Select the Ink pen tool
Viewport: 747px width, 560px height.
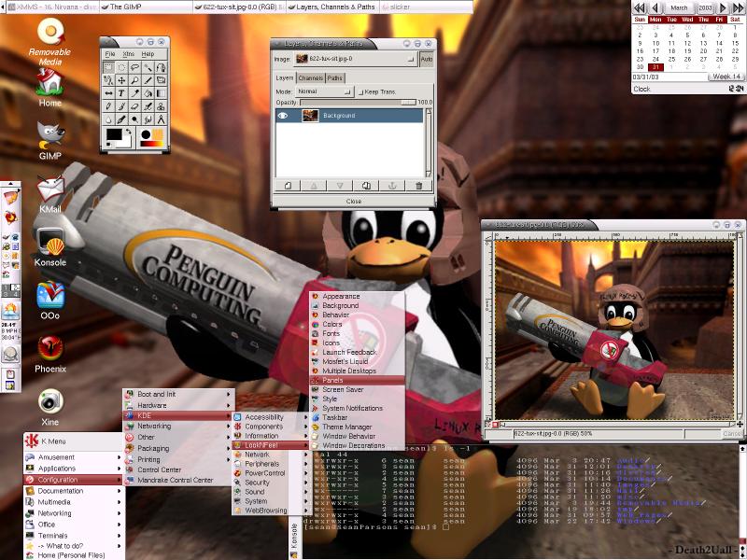pos(121,119)
